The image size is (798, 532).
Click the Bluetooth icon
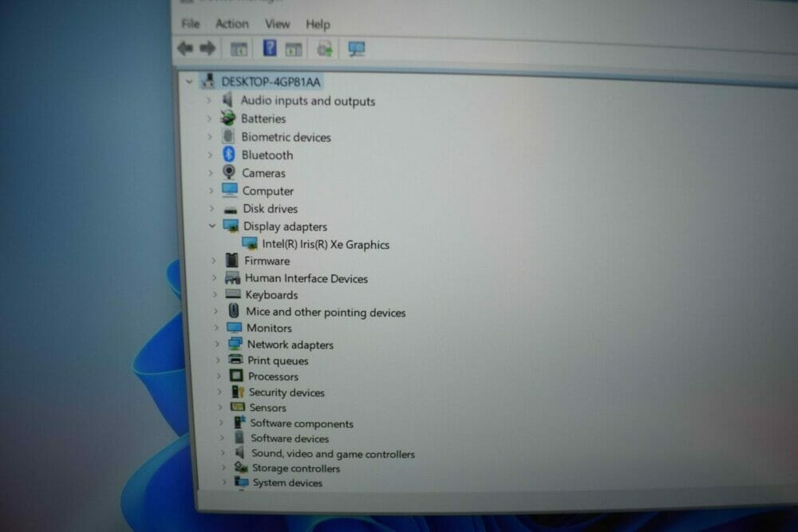(x=229, y=154)
